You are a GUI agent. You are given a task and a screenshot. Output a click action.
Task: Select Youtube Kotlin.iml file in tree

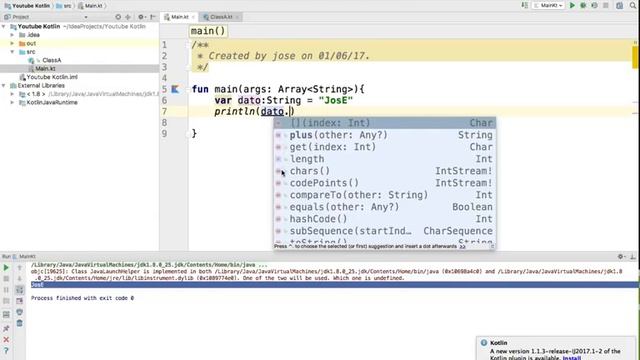coord(52,77)
